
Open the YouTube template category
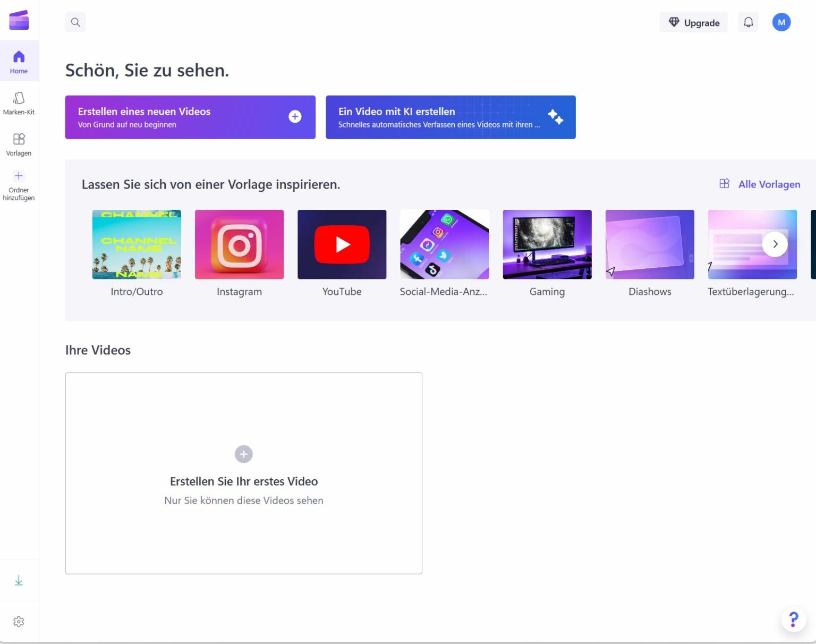(x=342, y=244)
